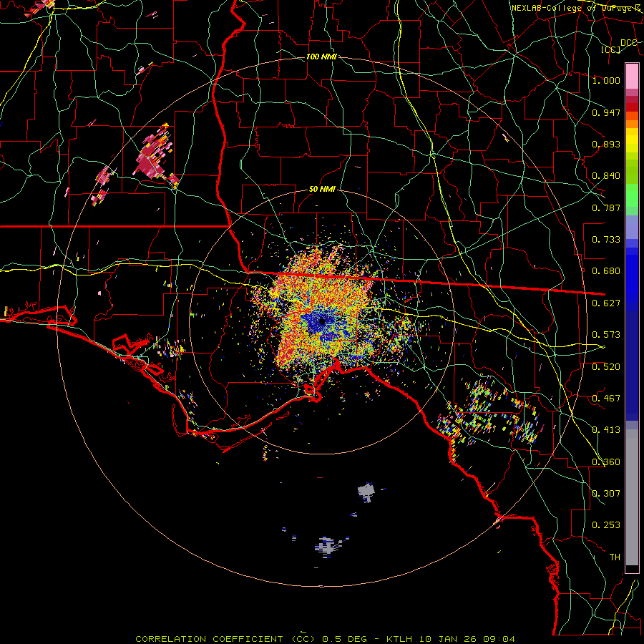Click the upper gray echo blob offshore south
This screenshot has width=644, height=644.
[x=366, y=492]
